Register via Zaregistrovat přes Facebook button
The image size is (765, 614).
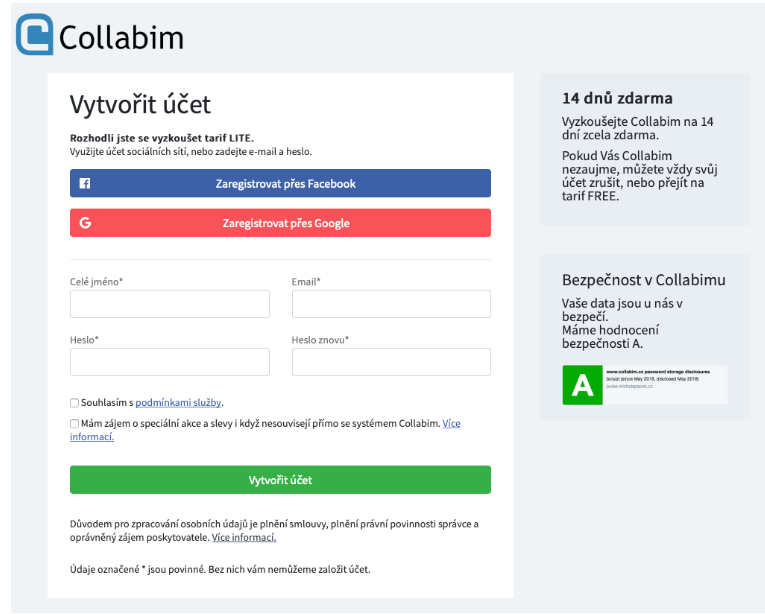pos(280,184)
